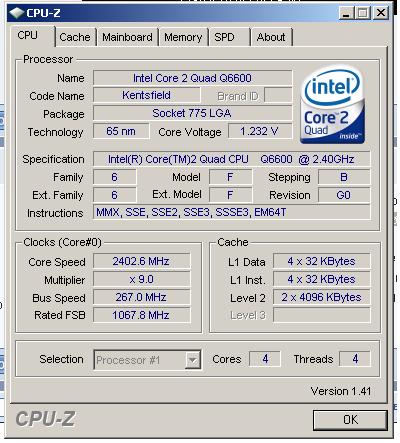
Task: Close the CPU-Z window
Action: click(x=381, y=13)
